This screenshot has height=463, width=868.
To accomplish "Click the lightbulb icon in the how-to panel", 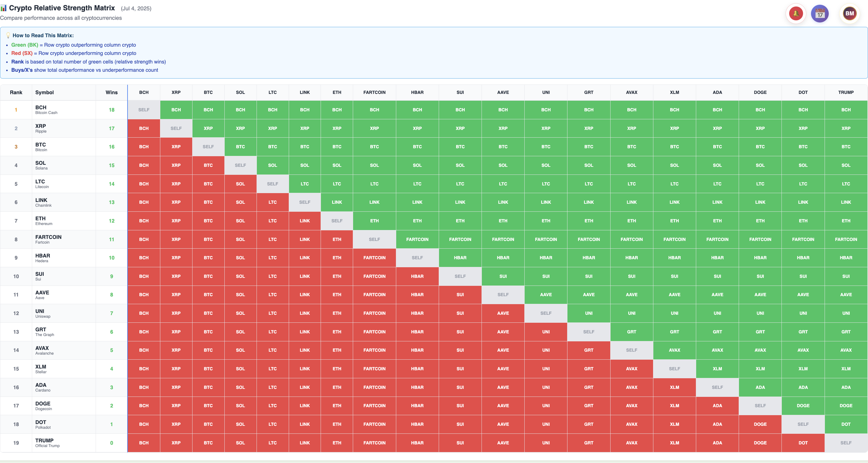I will [x=8, y=35].
